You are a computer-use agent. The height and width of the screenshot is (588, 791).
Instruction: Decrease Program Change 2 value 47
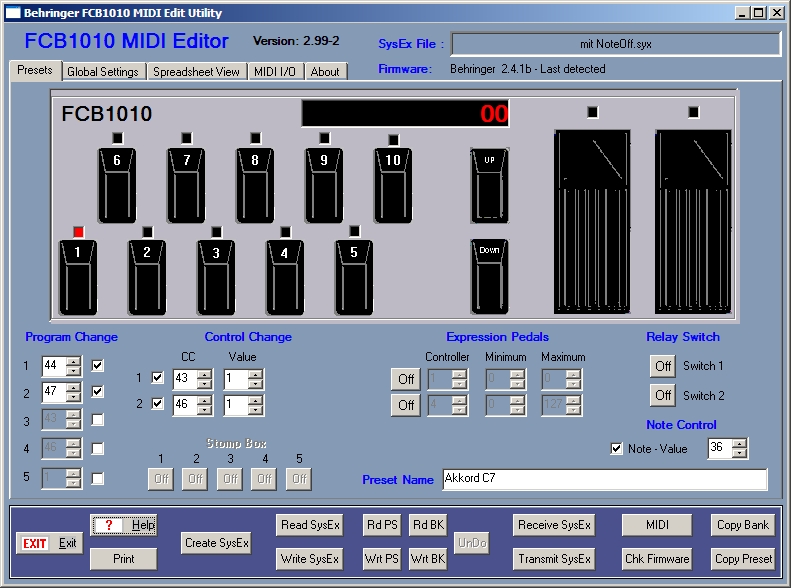[74, 397]
